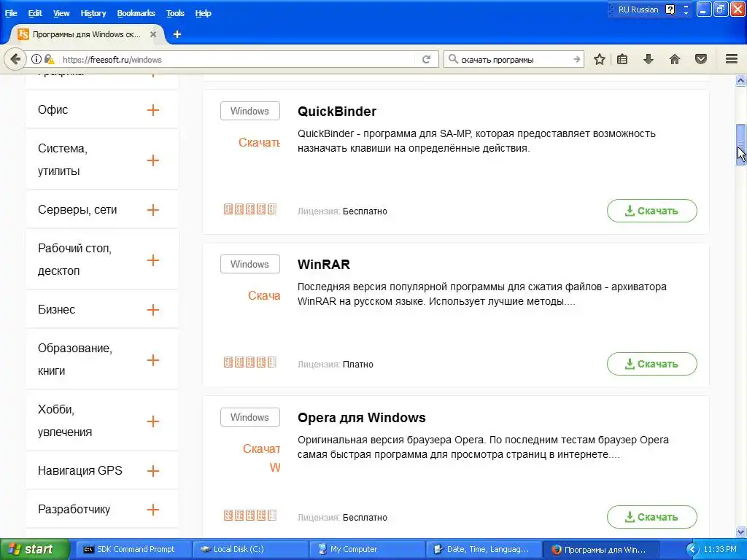Open a new tab with the plus button
Screen dimensions: 747x560
pos(177,34)
